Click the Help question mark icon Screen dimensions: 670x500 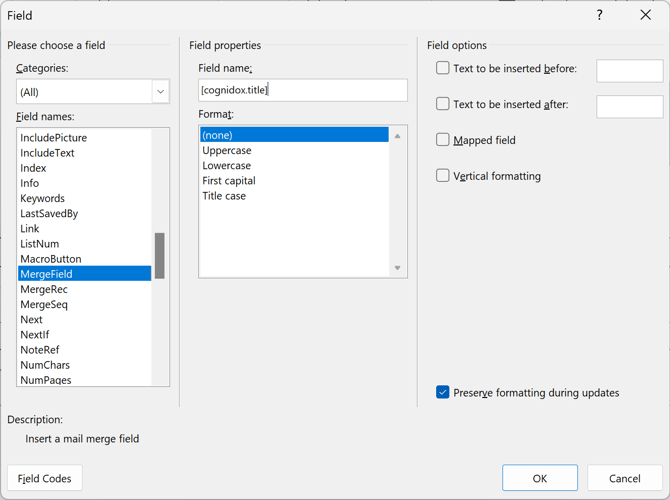pyautogui.click(x=600, y=15)
